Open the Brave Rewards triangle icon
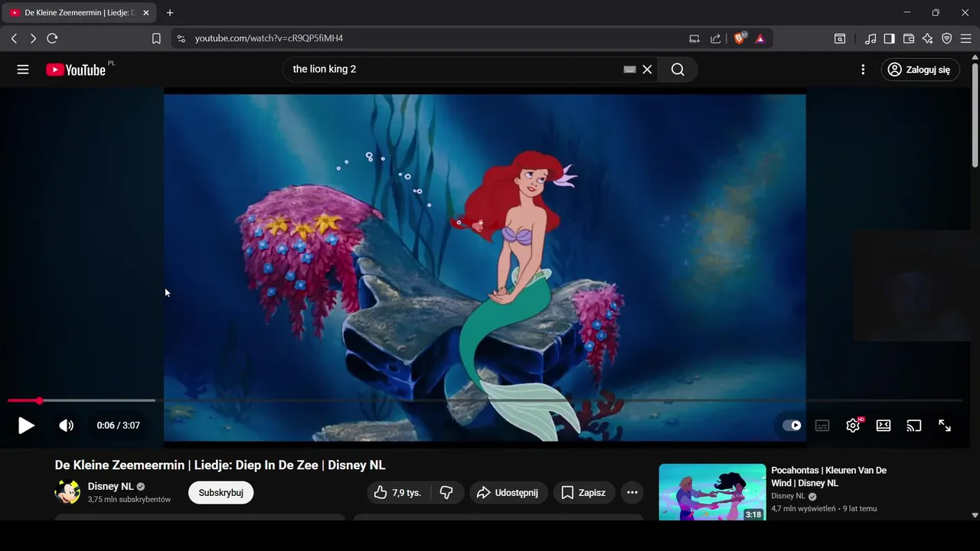 pos(759,38)
